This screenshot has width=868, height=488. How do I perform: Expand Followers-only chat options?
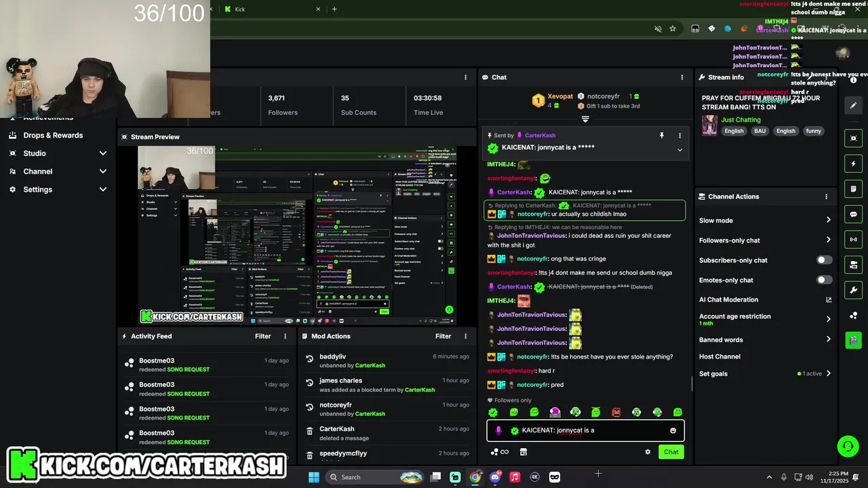[x=829, y=240]
